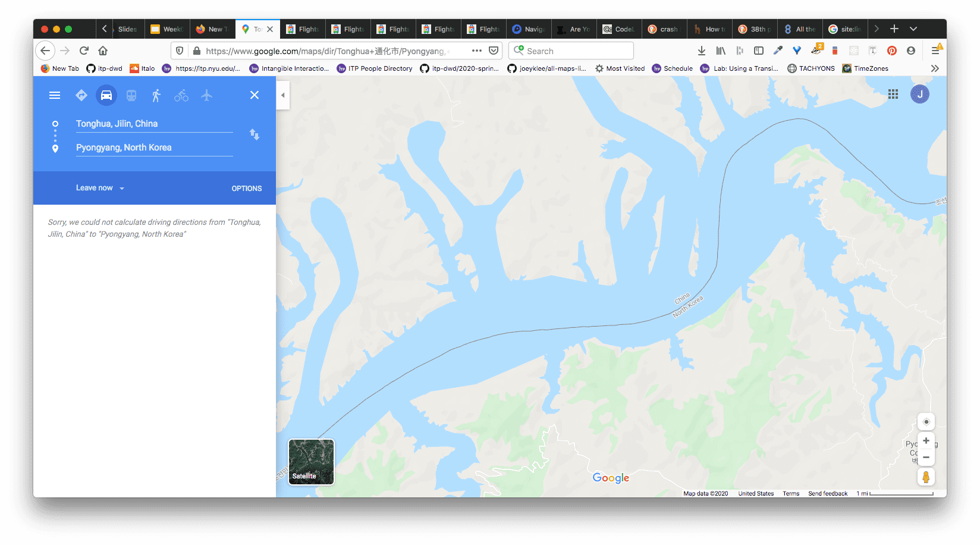980x545 pixels.
Task: Open the Navig browser tab
Action: pyautogui.click(x=529, y=29)
